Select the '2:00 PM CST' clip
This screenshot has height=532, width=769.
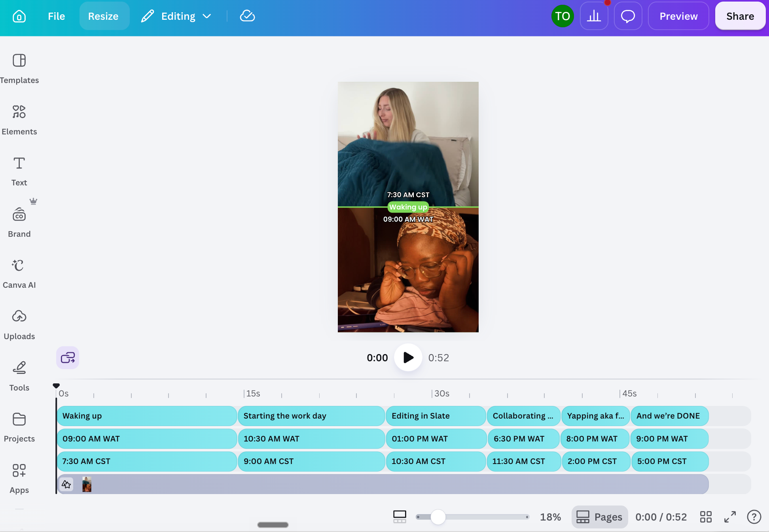click(x=596, y=461)
